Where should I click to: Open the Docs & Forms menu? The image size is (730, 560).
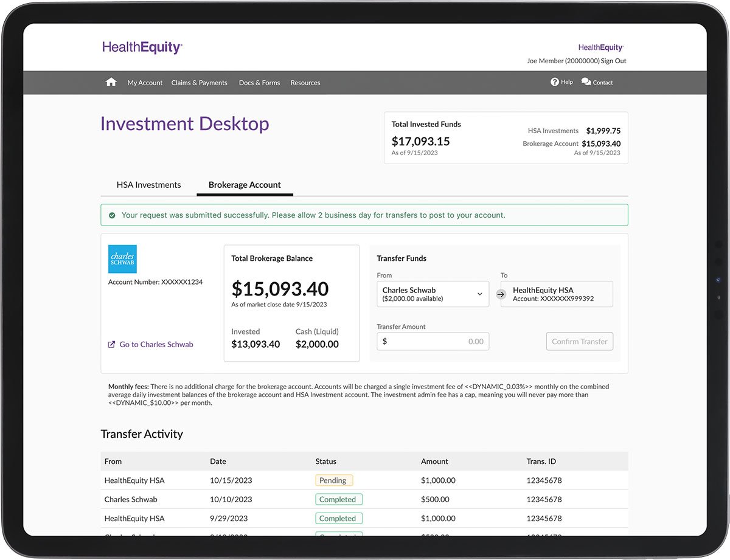click(x=259, y=83)
